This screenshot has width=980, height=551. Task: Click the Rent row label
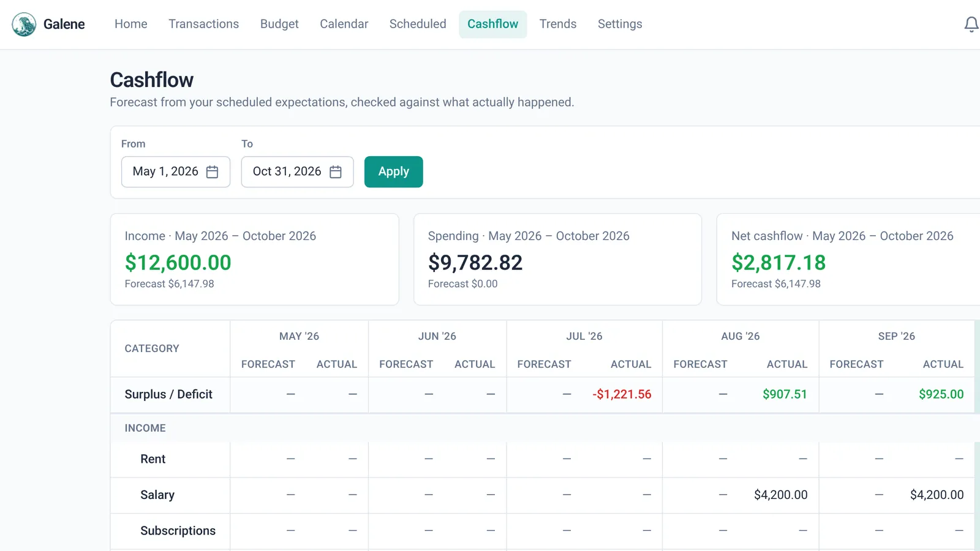coord(153,459)
